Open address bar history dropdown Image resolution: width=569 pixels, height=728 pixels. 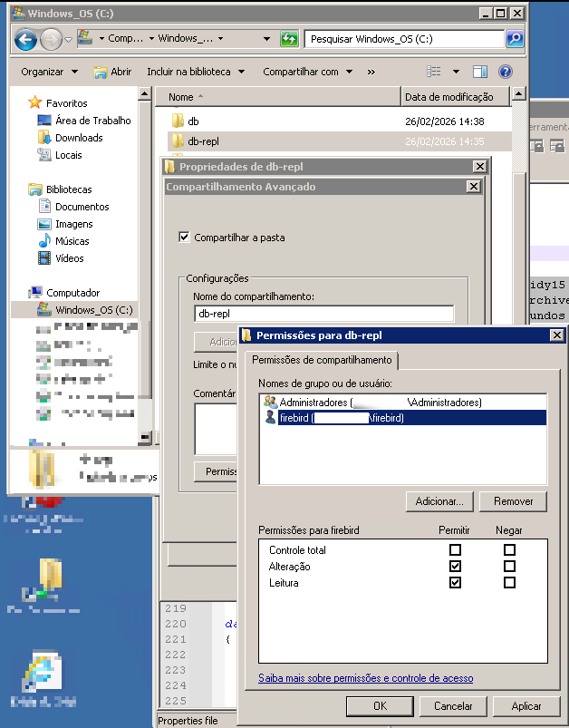tap(267, 39)
